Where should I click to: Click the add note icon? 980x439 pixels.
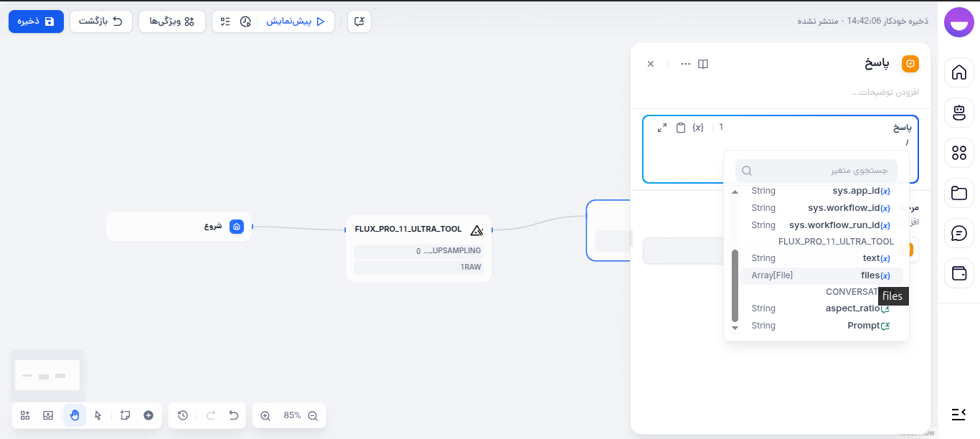coord(125,415)
